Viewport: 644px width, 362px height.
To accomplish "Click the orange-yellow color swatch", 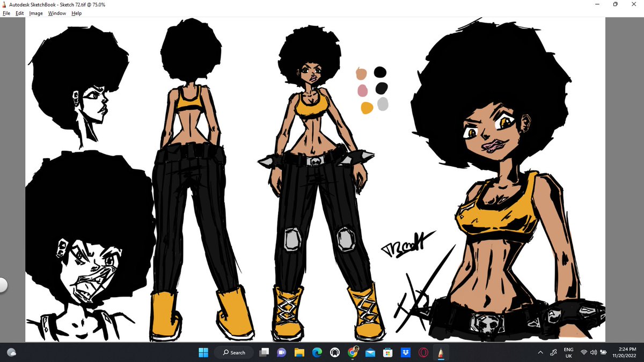I will coord(367,108).
